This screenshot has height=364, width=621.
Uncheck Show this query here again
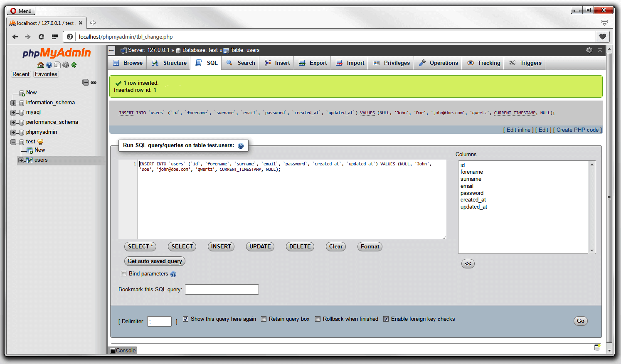click(185, 319)
